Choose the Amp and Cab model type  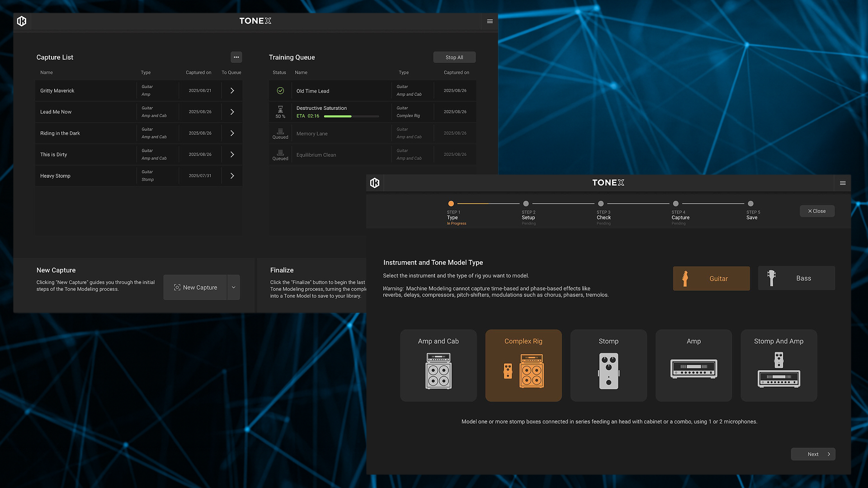tap(439, 365)
